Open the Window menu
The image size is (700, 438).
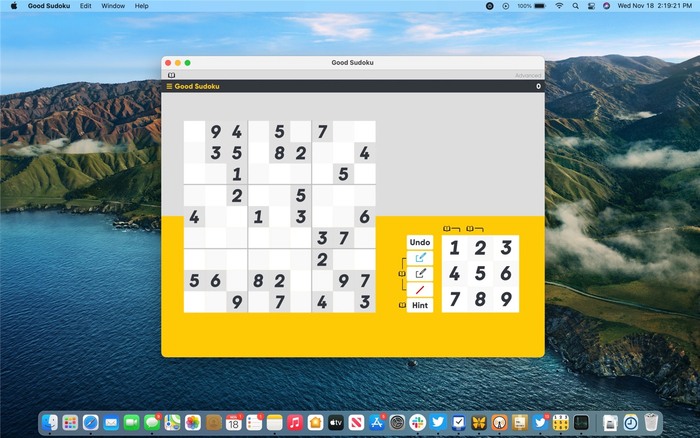pos(113,6)
